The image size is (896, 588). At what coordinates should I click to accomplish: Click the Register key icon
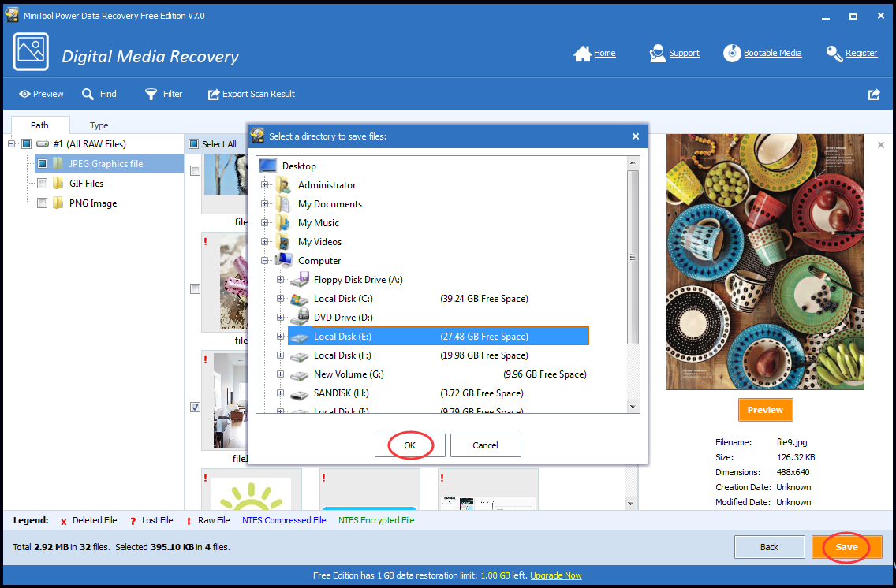click(x=834, y=53)
